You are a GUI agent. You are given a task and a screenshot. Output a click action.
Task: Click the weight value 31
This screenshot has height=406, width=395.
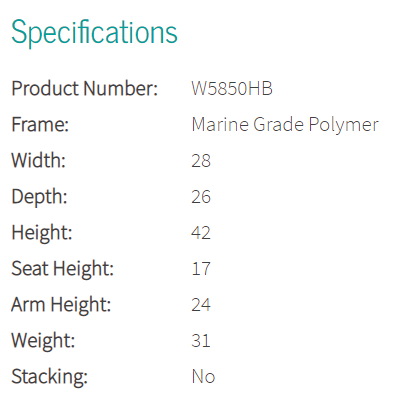click(x=201, y=341)
